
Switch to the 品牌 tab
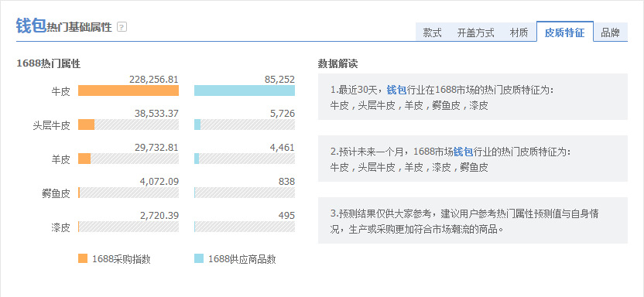(x=610, y=32)
